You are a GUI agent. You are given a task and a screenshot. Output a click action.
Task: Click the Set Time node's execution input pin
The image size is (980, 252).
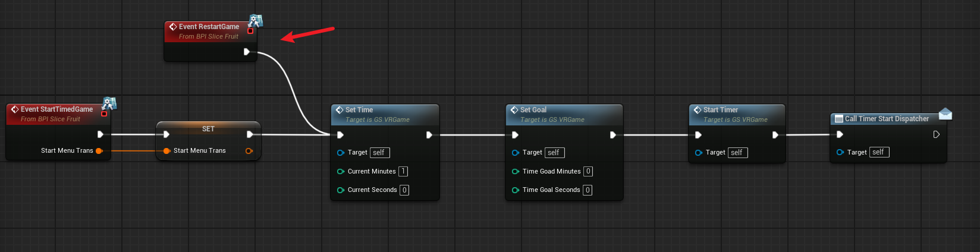click(340, 135)
